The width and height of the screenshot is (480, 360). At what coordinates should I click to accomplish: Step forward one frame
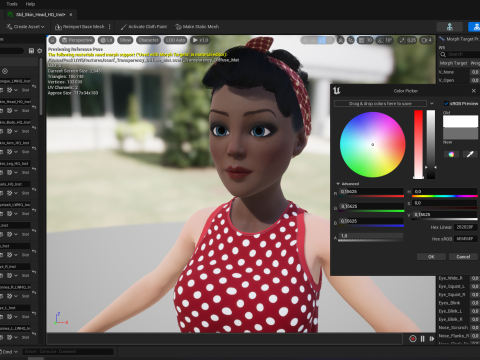coord(432,339)
